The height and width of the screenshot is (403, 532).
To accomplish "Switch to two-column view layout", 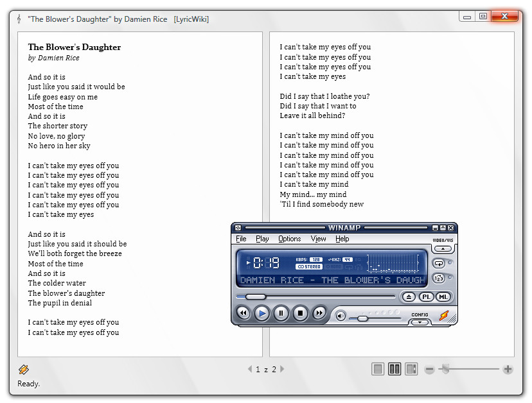I will (x=395, y=369).
